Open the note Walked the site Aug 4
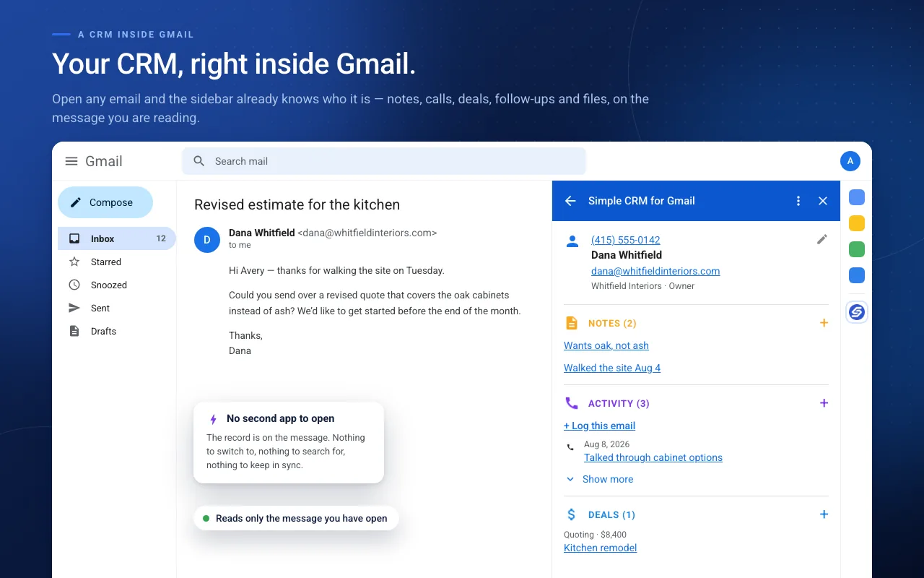 point(612,368)
